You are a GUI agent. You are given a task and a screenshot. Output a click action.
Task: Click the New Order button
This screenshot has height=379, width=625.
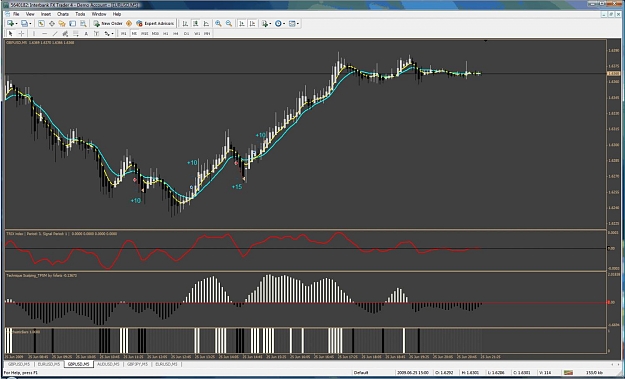click(108, 24)
